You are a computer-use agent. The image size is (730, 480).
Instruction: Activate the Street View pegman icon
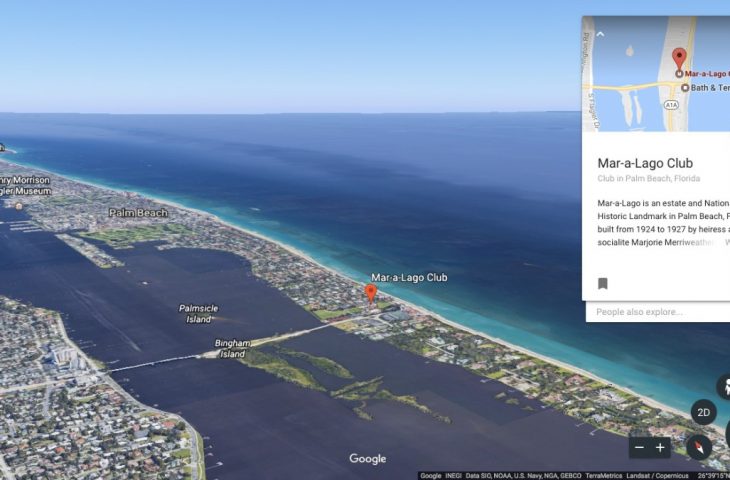pos(724,386)
